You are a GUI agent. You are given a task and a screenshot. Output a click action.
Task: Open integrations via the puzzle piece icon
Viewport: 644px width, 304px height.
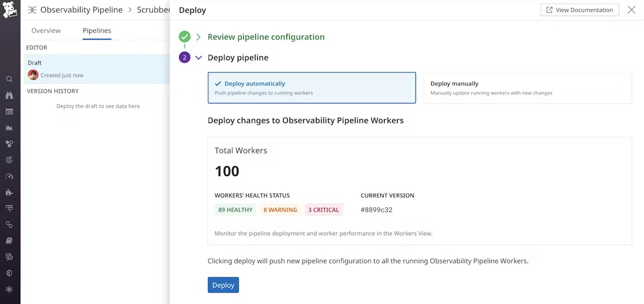click(9, 193)
